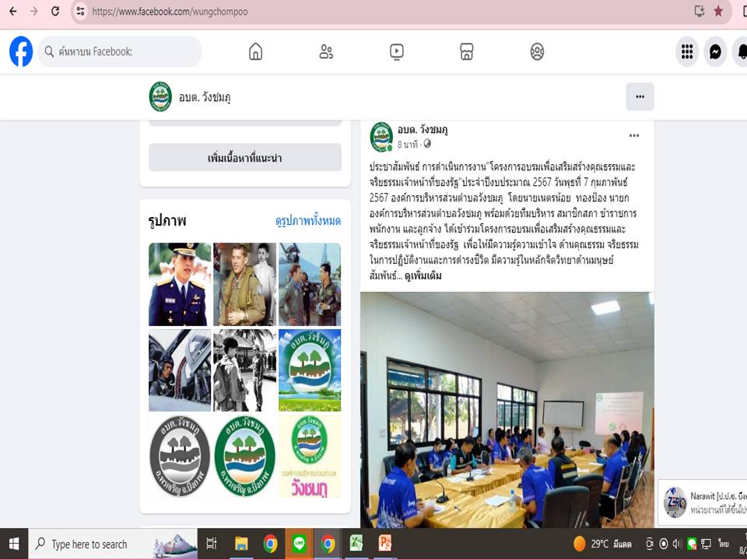Screen dimensions: 747x560
Task: Open the green-bordered อบต.วังชมภู logo photo
Action: [245, 457]
